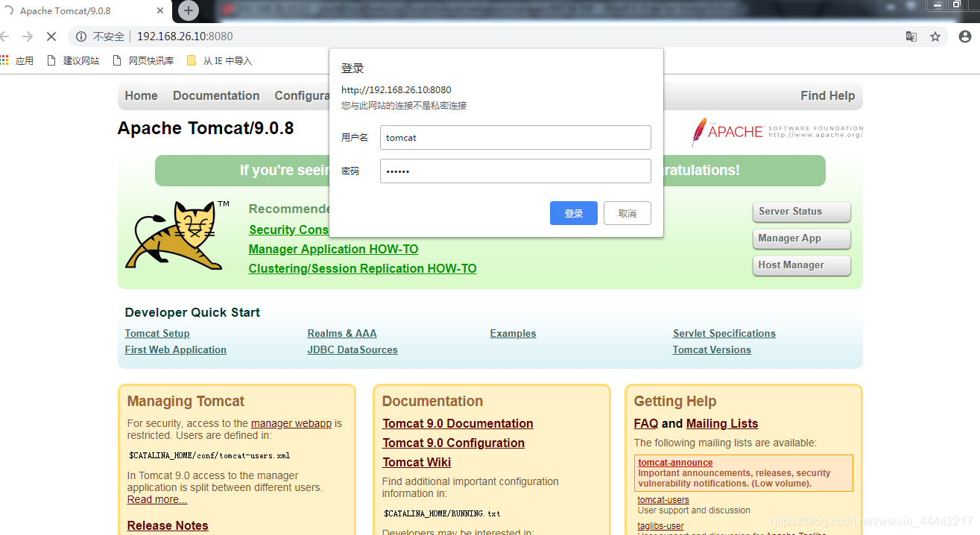Click the Tomcat cat mascot image
The height and width of the screenshot is (535, 980).
[177, 235]
